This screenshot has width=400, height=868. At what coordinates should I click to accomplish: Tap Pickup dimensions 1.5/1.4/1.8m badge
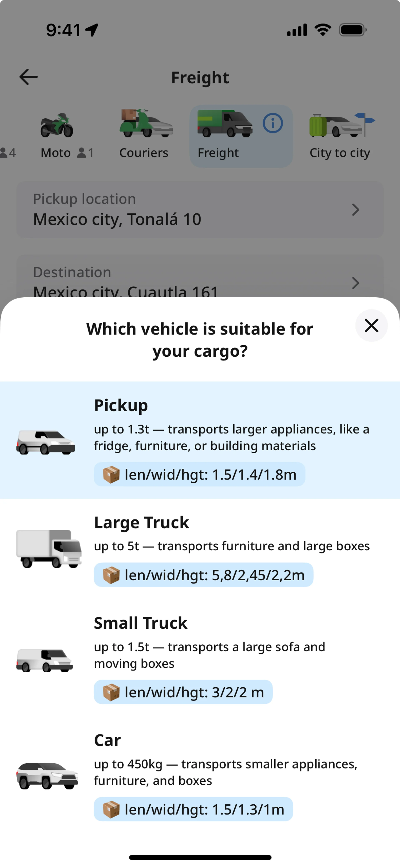[x=199, y=474]
